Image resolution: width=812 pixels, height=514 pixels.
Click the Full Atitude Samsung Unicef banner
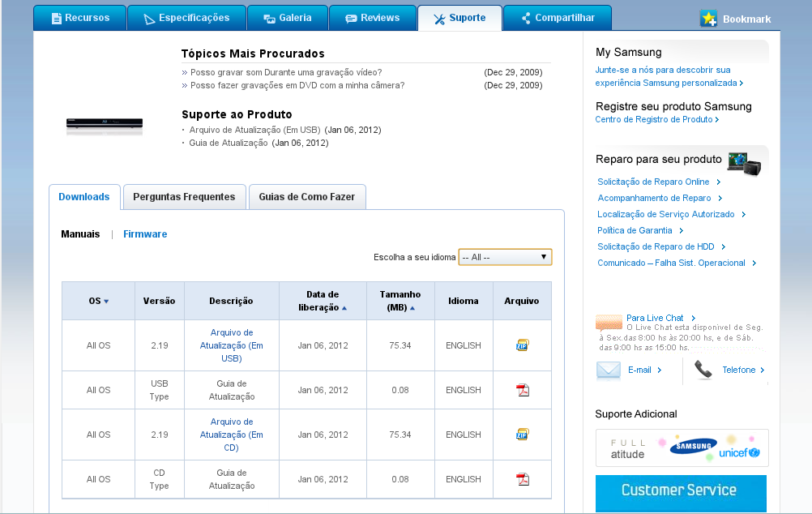pos(682,448)
